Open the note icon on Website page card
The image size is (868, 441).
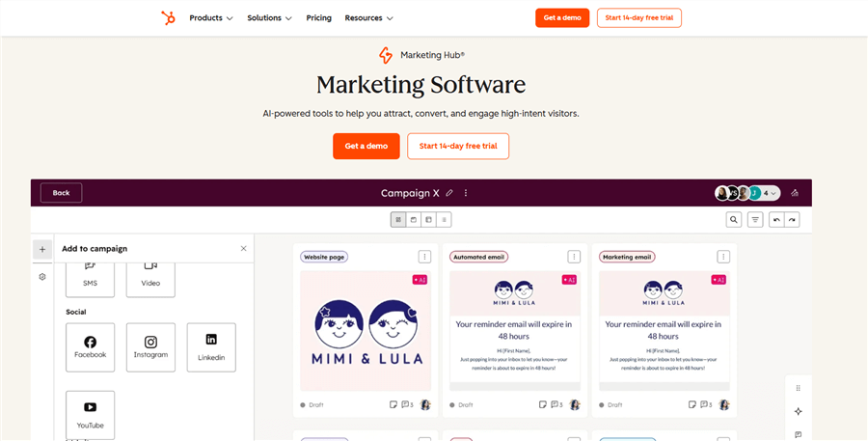click(393, 404)
